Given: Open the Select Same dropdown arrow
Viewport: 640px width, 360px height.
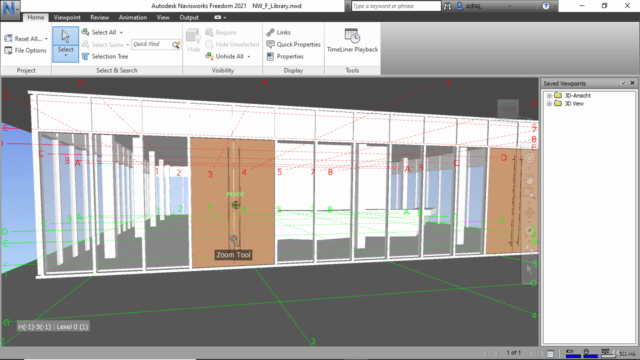Looking at the screenshot, I should tap(128, 45).
